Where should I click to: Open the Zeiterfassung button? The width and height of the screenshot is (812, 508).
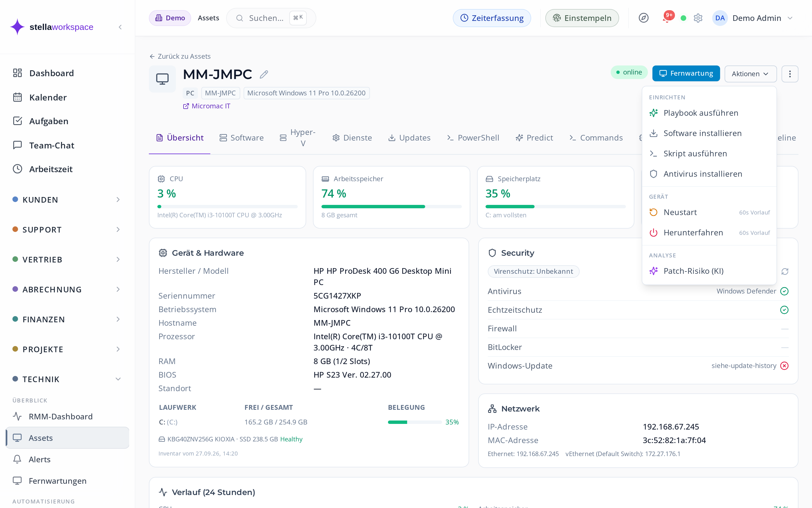click(x=491, y=18)
